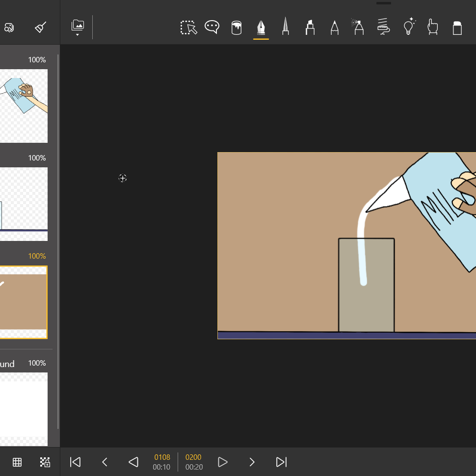Screen dimensions: 476x476
Task: Play the animation forward
Action: tap(223, 462)
